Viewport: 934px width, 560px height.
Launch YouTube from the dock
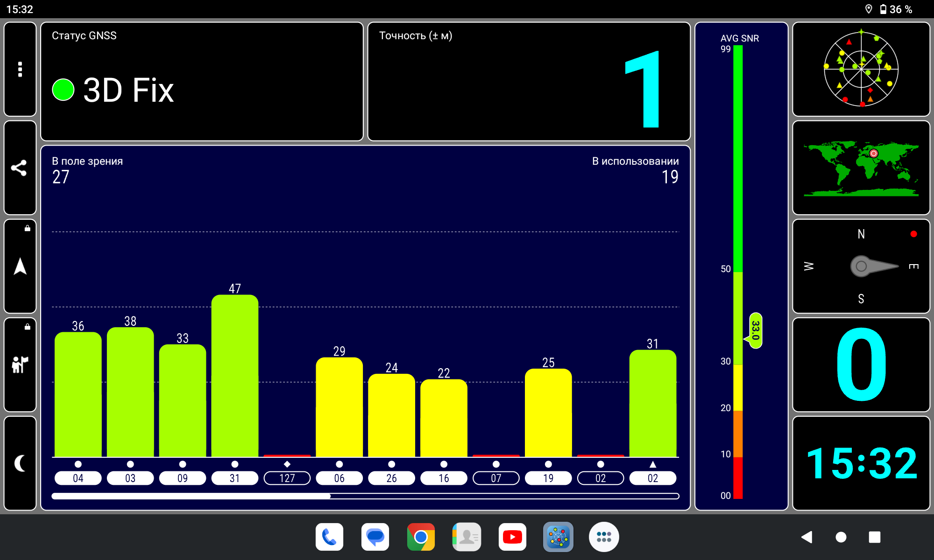pos(512,537)
